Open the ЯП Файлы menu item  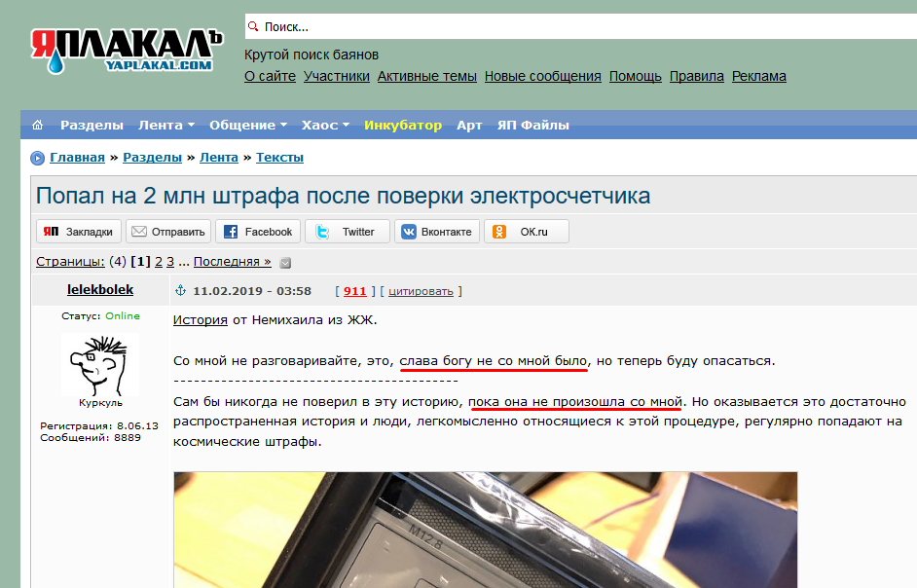[532, 126]
